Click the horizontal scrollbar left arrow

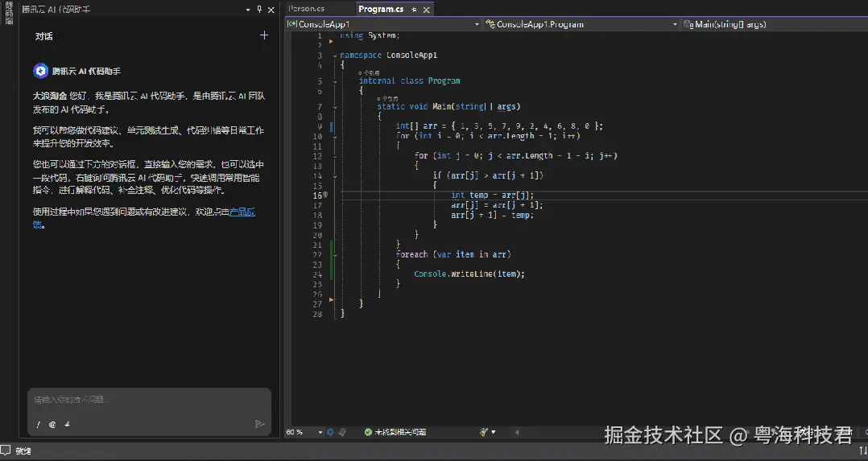click(x=517, y=432)
